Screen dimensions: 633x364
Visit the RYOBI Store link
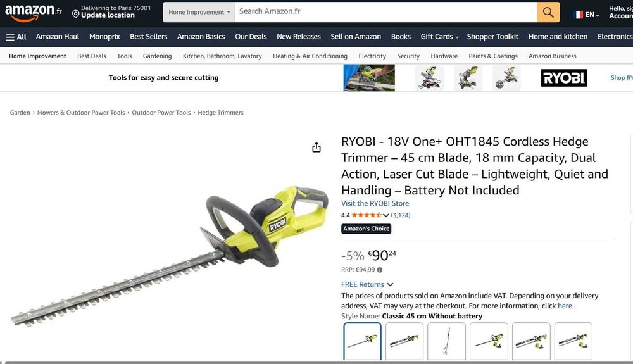375,203
